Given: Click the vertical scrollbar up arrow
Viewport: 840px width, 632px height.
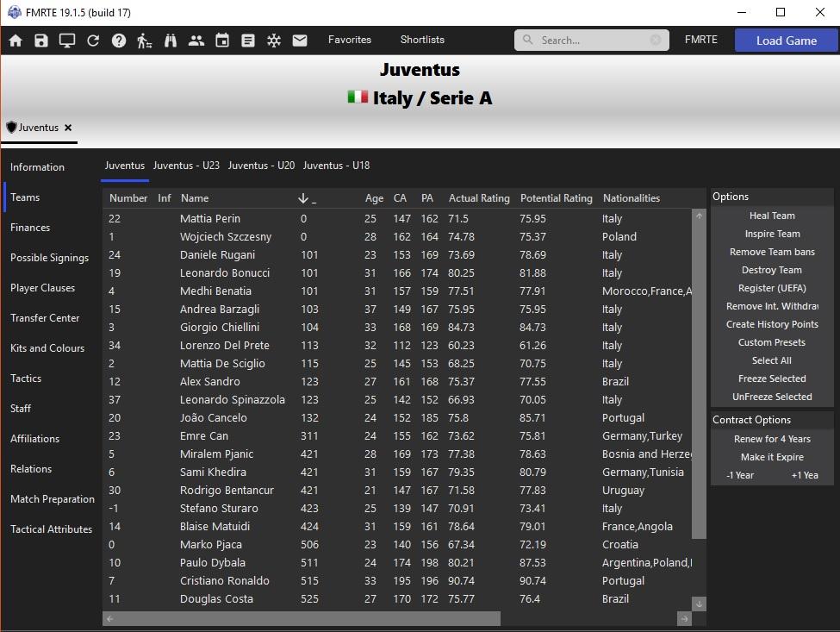Looking at the screenshot, I should (x=699, y=216).
